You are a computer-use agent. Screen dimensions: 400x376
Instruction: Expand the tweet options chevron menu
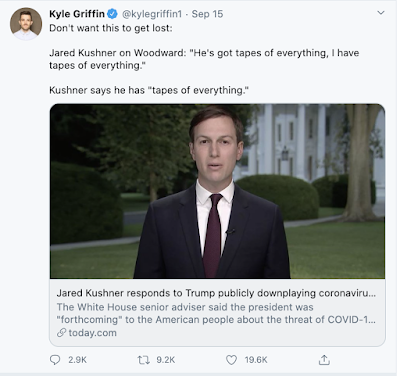(381, 13)
